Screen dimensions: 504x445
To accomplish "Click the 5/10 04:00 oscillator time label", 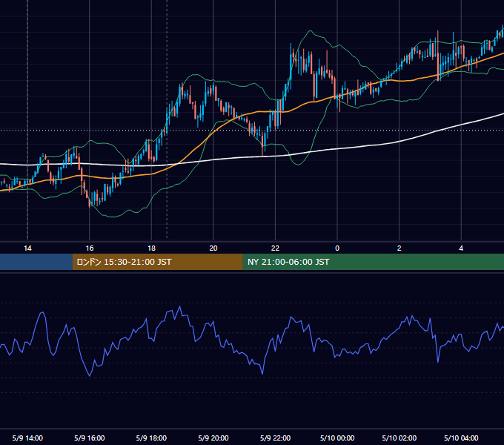I will pos(461,438).
